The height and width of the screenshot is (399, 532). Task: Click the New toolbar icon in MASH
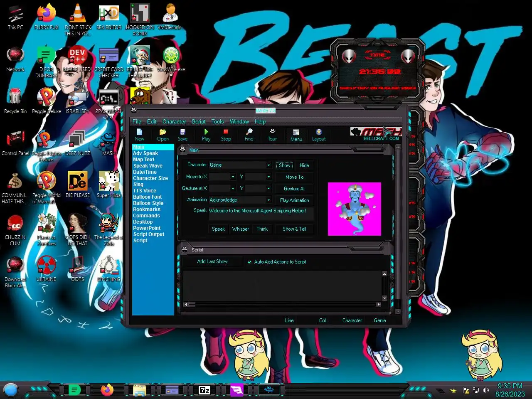pos(139,135)
